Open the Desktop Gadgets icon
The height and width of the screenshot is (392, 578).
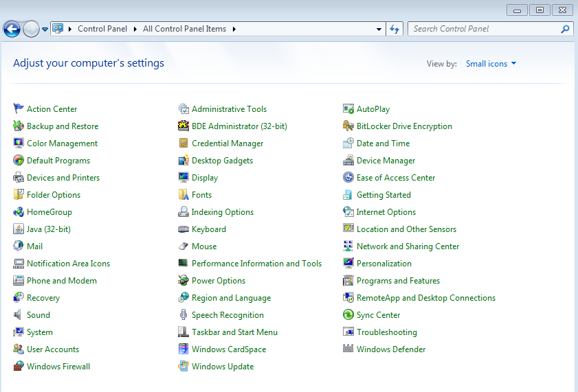coord(184,160)
